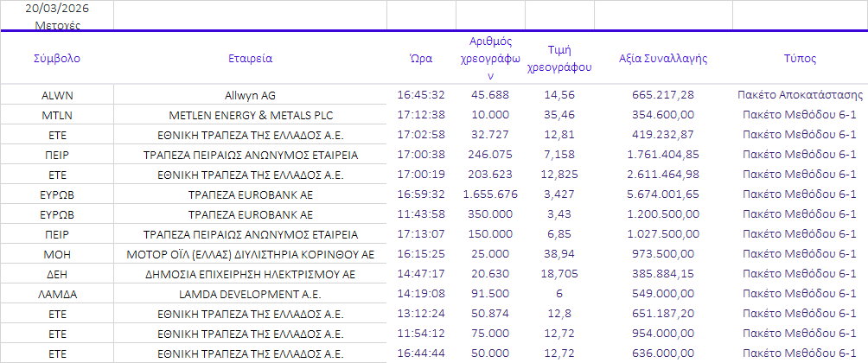868x363 pixels.
Task: Click the Αξία Συναλλαγής column header
Action: [x=662, y=59]
